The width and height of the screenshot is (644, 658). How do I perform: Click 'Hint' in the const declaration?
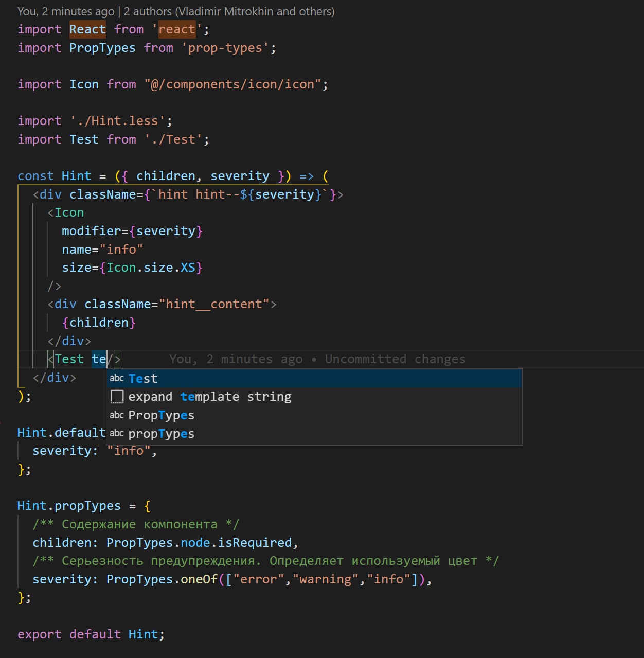coord(76,176)
